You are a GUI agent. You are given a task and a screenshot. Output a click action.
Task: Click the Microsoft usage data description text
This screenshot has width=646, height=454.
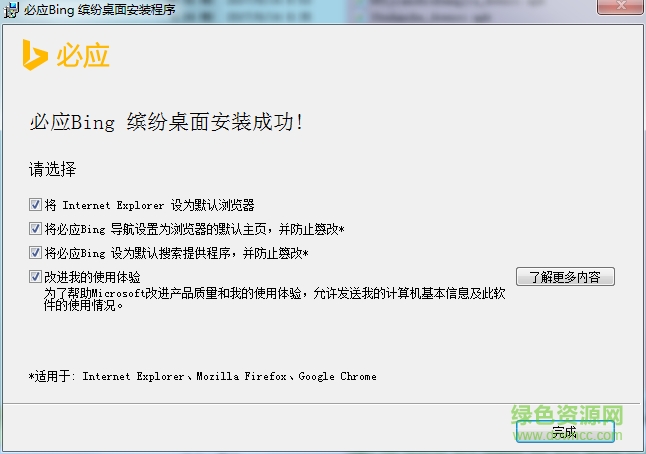275,300
